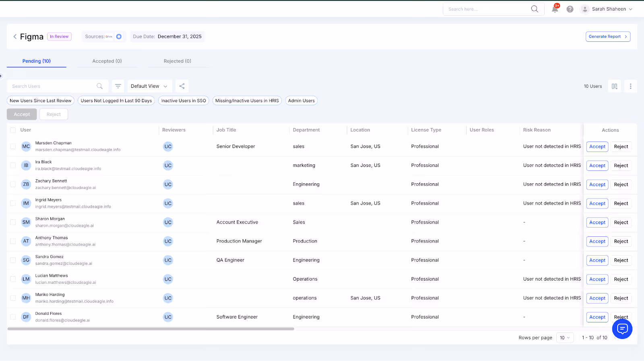Viewport: 644px width, 361px height.
Task: Click zachary.bennett@cloudeagle.ai email text
Action: tap(66, 188)
